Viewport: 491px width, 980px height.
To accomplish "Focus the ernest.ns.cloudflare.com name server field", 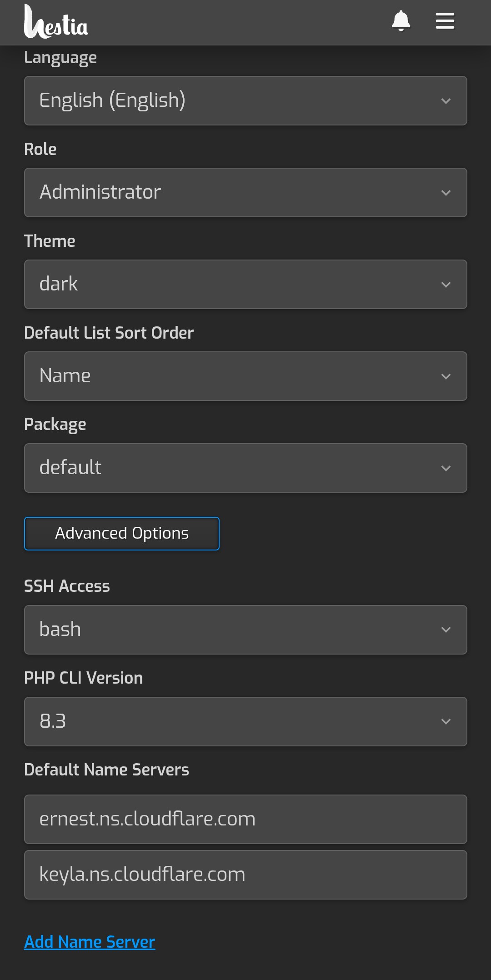I will [245, 819].
